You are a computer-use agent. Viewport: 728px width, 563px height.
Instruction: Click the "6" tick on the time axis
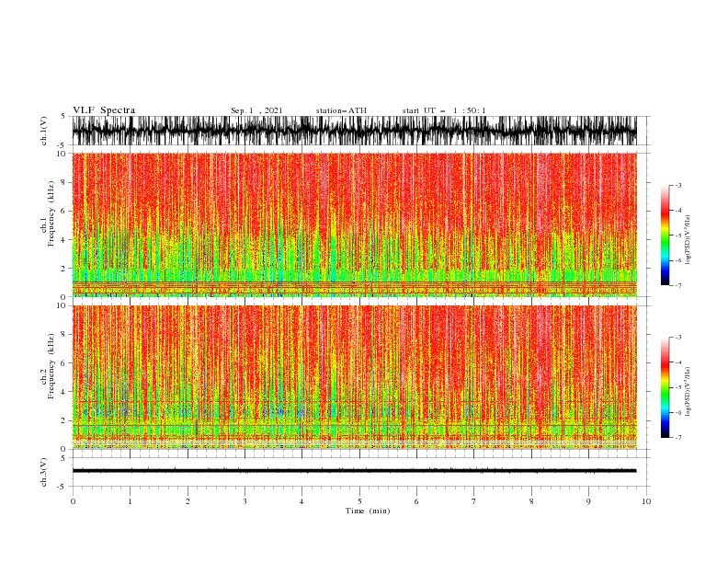coord(416,501)
